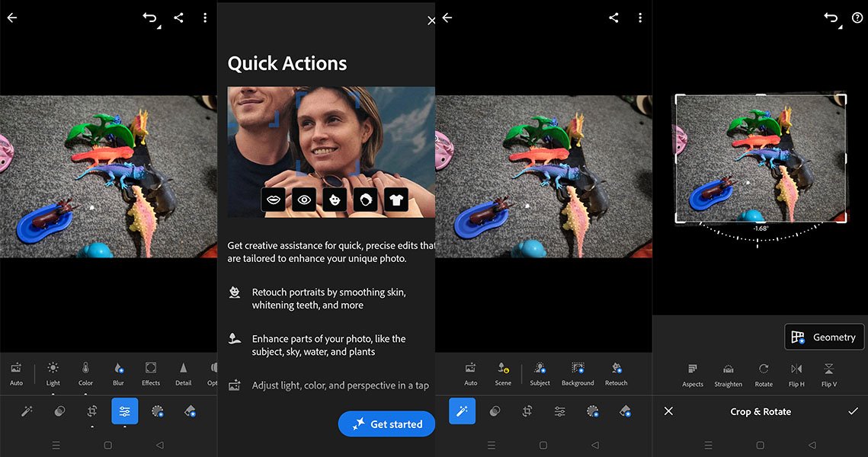Click the "Quick Actions" heading
The height and width of the screenshot is (457, 868).
[x=287, y=64]
